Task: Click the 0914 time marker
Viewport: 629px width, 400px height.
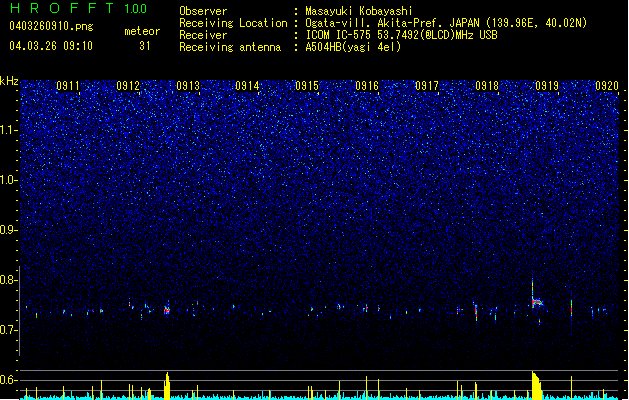Action: pyautogui.click(x=247, y=86)
